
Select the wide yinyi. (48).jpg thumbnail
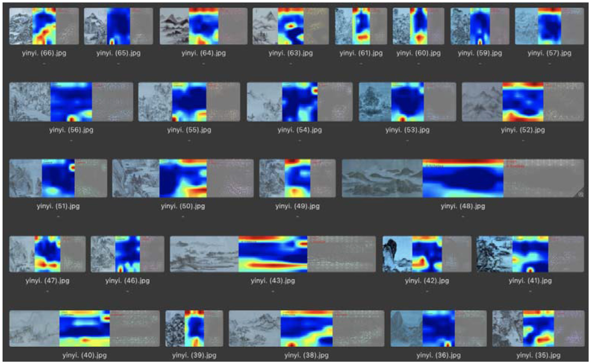pos(463,178)
